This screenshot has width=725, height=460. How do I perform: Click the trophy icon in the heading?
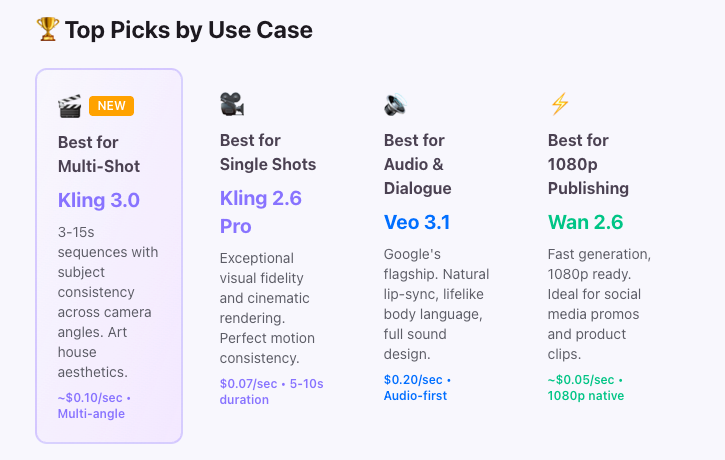pyautogui.click(x=48, y=30)
